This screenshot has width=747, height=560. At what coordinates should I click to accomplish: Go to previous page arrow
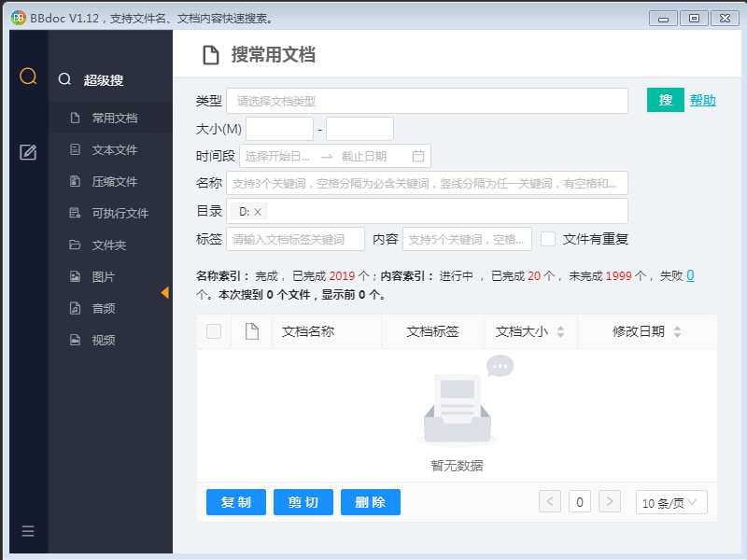pyautogui.click(x=550, y=501)
